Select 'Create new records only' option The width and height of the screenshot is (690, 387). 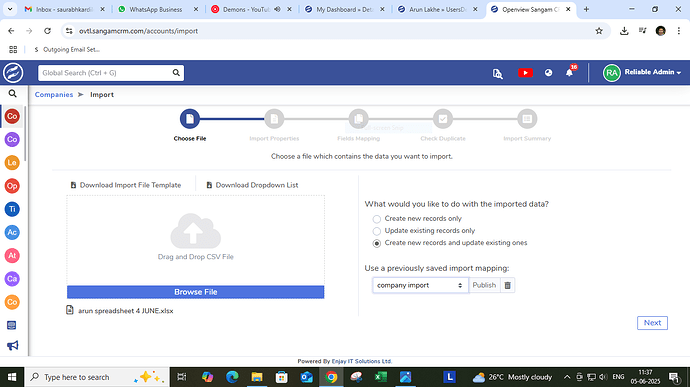[377, 219]
